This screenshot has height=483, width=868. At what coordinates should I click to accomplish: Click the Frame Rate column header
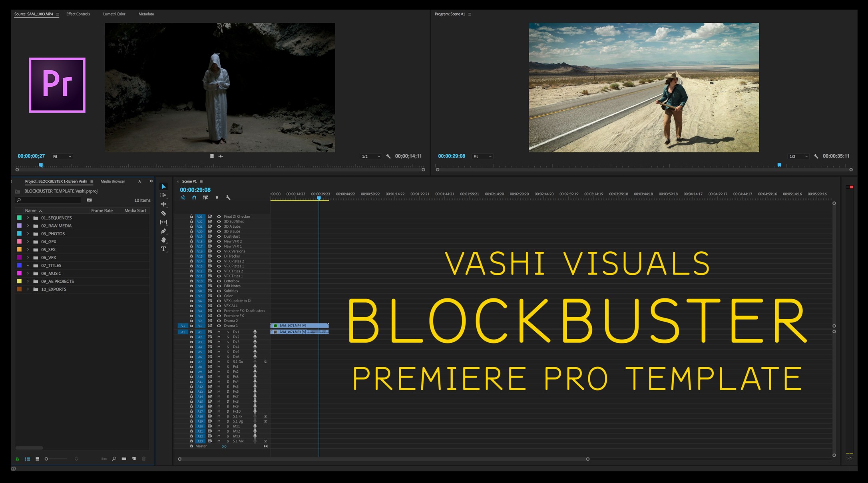(x=102, y=211)
